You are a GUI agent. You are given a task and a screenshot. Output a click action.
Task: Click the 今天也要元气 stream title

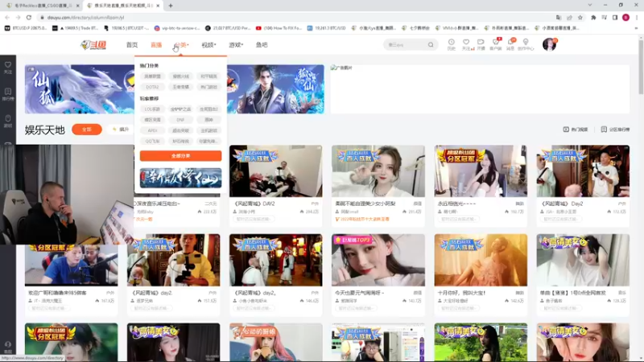click(x=359, y=293)
